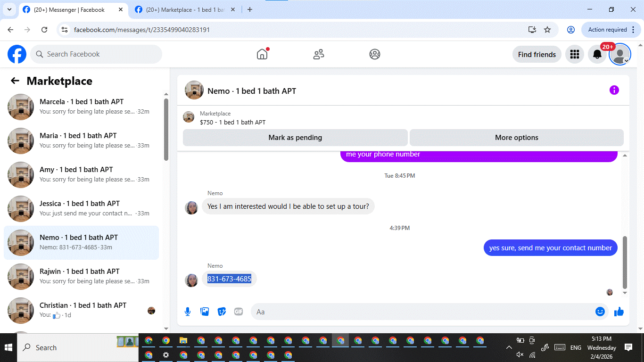644x362 pixels.
Task: Open the Facebook logo home link
Action: (17, 54)
